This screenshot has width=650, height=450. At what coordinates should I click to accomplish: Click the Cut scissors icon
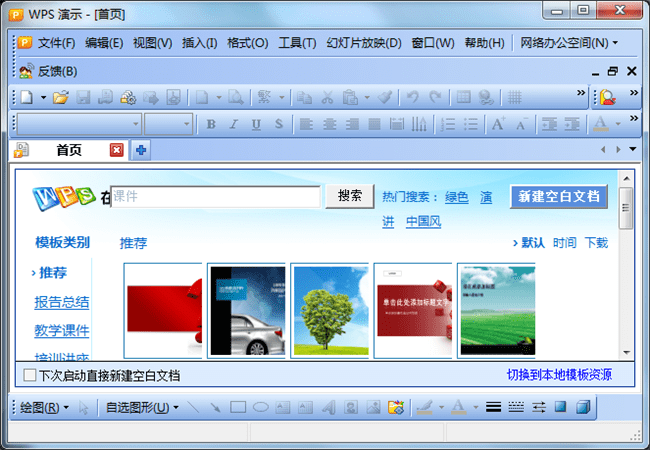coord(327,97)
